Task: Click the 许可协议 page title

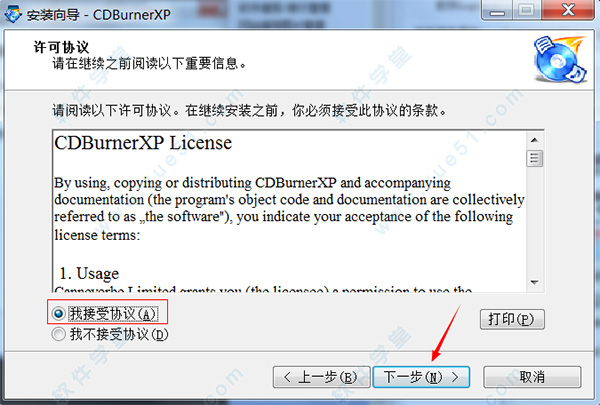Action: click(61, 47)
